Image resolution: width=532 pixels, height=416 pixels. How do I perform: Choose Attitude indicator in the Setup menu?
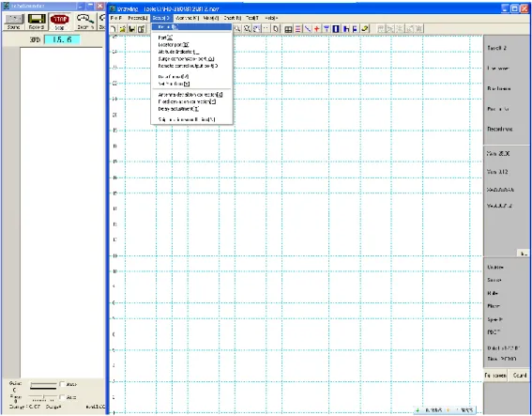click(191, 52)
